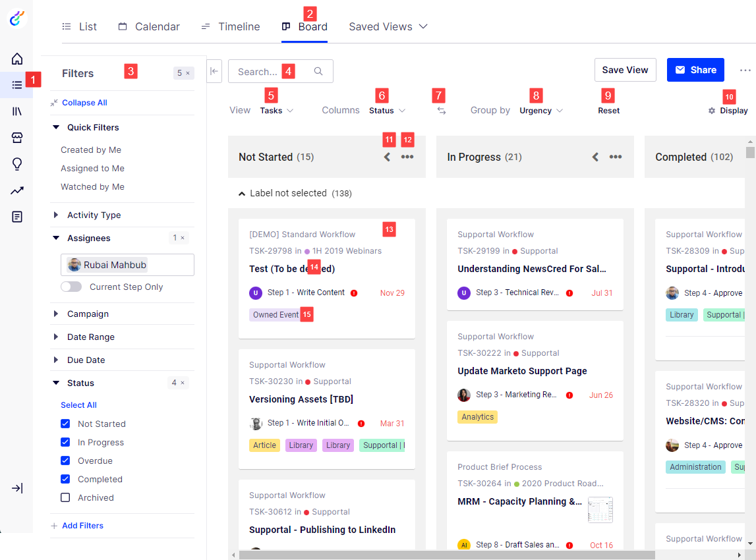This screenshot has height=560, width=756.
Task: Switch to the List view tab
Action: click(x=80, y=26)
